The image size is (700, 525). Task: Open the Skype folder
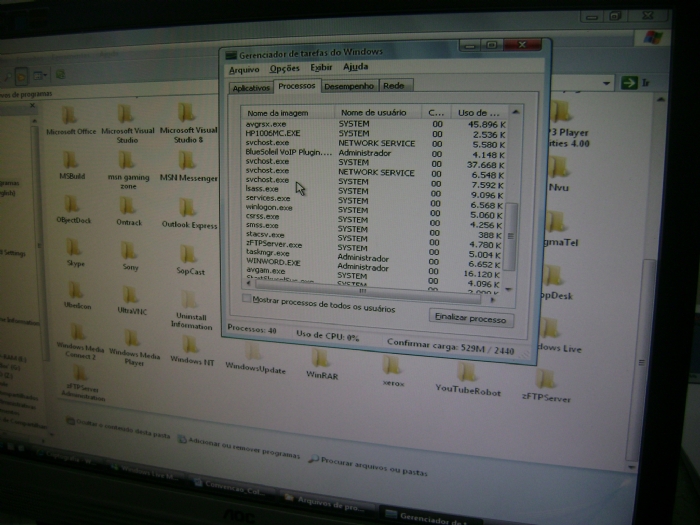click(75, 253)
